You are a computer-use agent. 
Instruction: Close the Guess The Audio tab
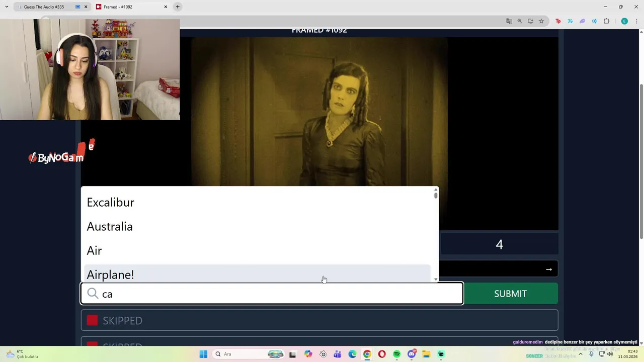[86, 7]
